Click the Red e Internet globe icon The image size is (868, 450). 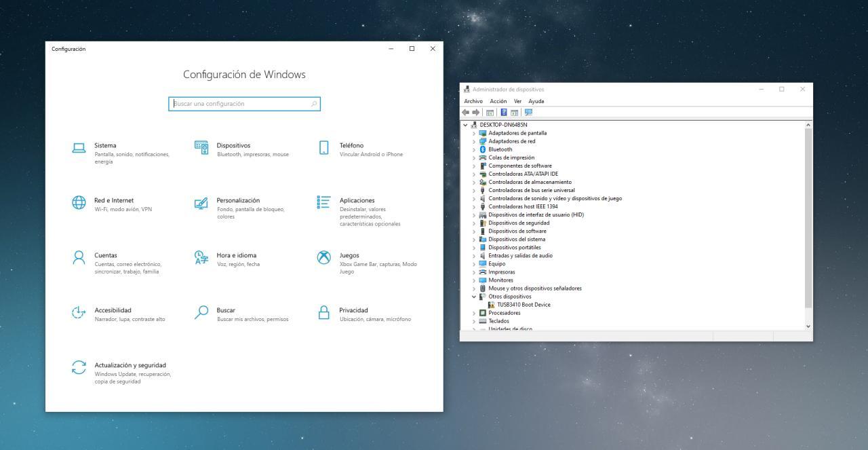79,203
